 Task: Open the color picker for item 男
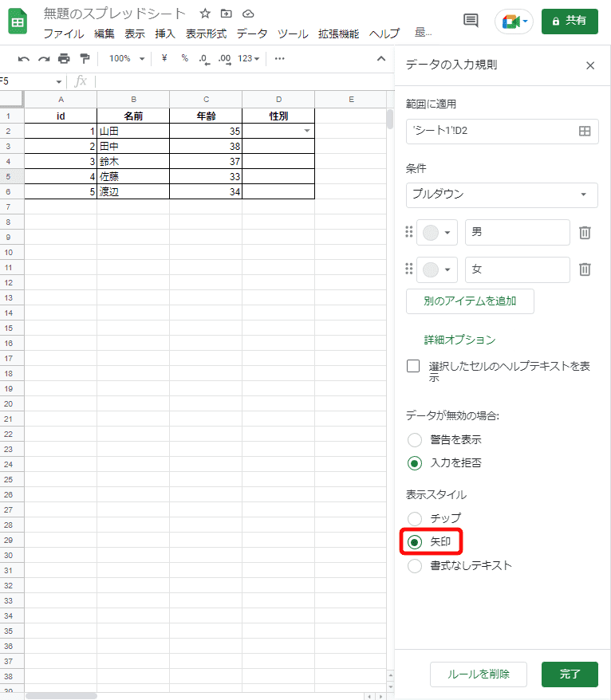point(437,232)
